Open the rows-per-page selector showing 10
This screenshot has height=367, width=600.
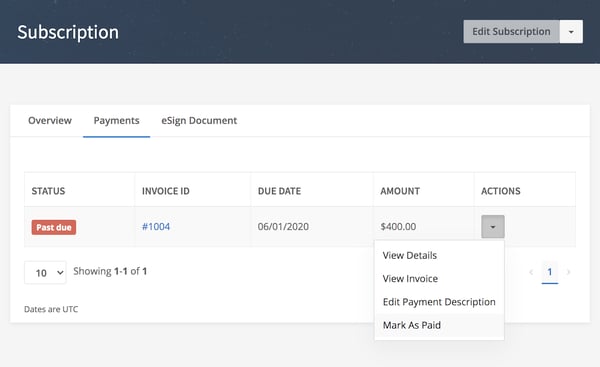(45, 272)
